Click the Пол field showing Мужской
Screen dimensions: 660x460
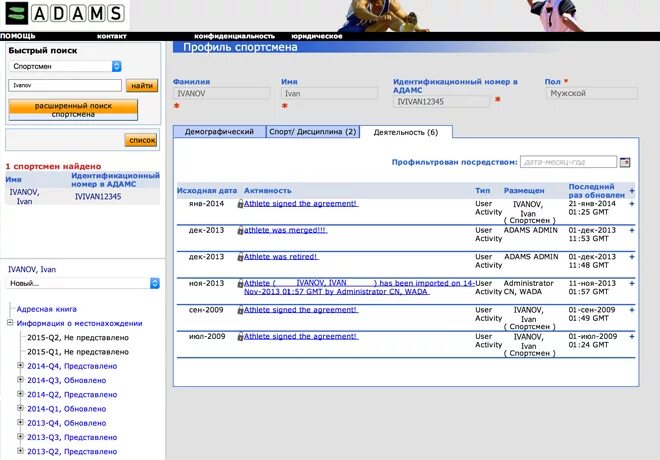click(x=591, y=93)
